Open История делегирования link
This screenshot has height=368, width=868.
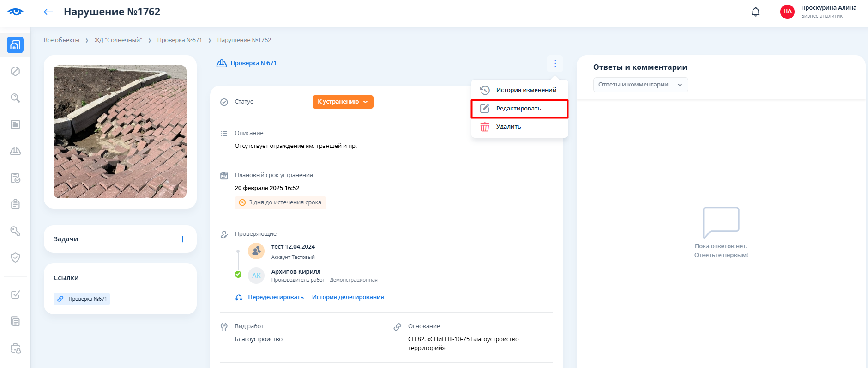click(x=348, y=297)
